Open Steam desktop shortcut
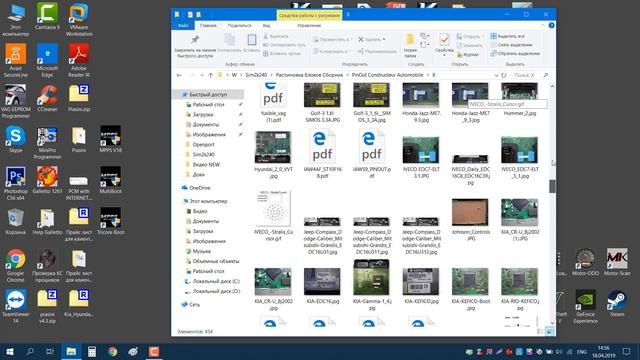The width and height of the screenshot is (640, 360). [x=617, y=303]
